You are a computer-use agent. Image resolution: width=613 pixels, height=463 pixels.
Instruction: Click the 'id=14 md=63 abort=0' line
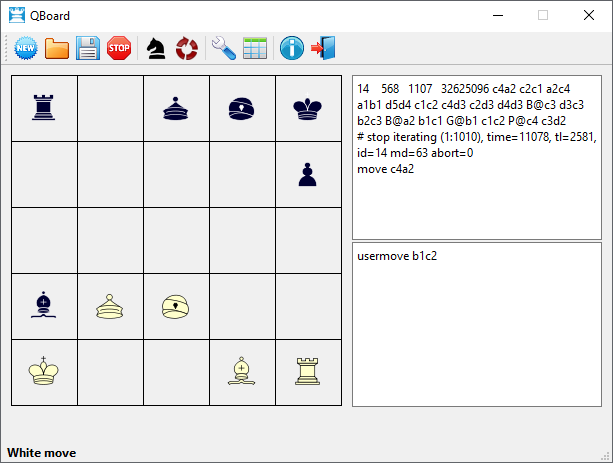point(415,153)
